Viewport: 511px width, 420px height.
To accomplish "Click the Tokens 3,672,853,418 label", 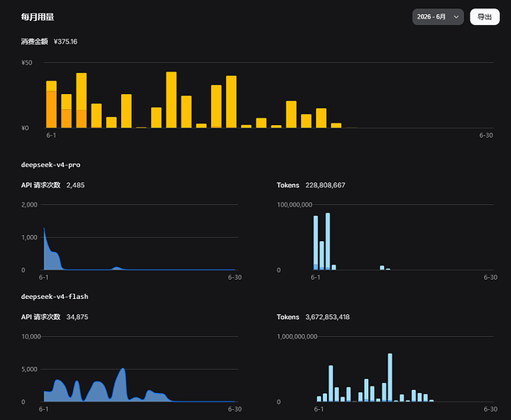I will click(313, 317).
